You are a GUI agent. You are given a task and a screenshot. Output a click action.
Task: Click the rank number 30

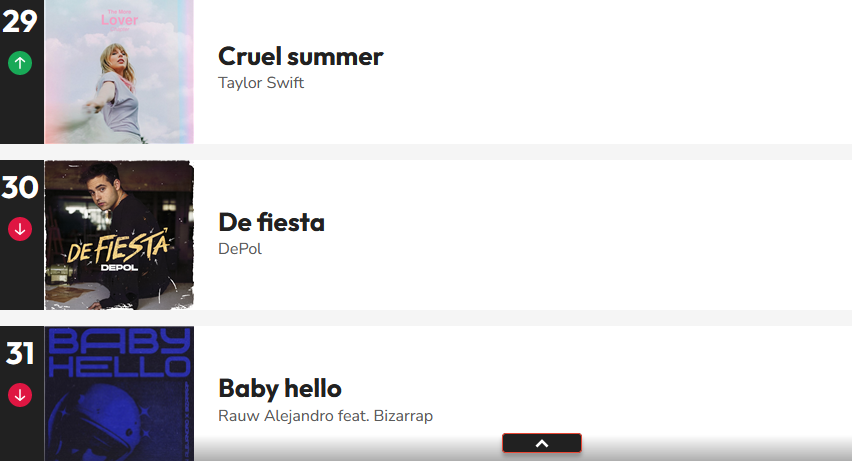(x=20, y=188)
